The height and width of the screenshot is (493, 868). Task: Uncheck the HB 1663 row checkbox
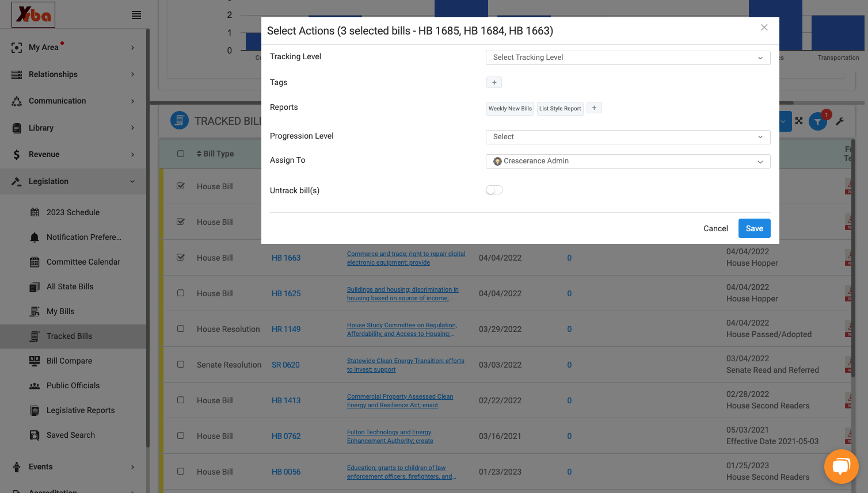(181, 257)
